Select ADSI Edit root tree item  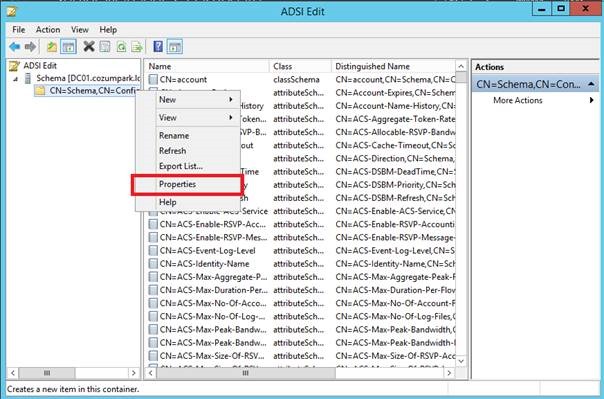[40, 66]
